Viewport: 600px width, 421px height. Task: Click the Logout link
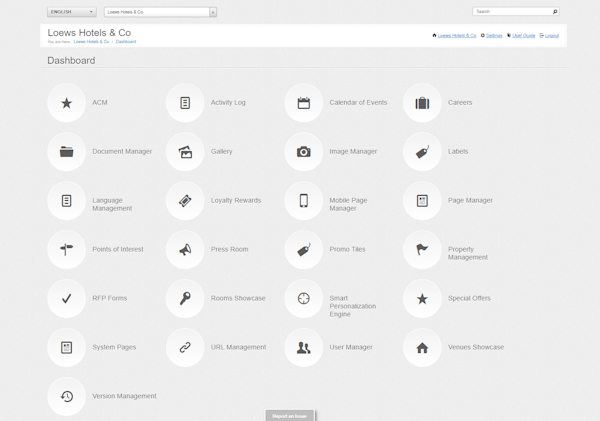point(551,35)
